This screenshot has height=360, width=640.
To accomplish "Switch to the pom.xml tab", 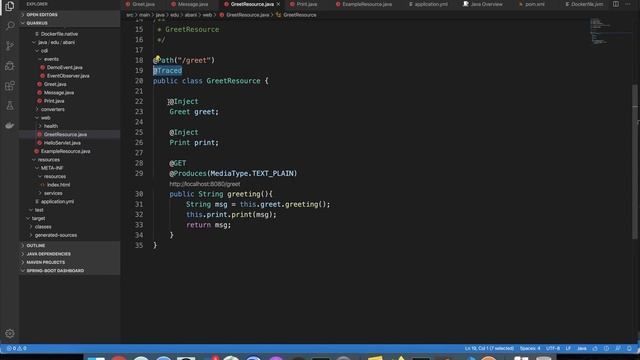I will [534, 4].
